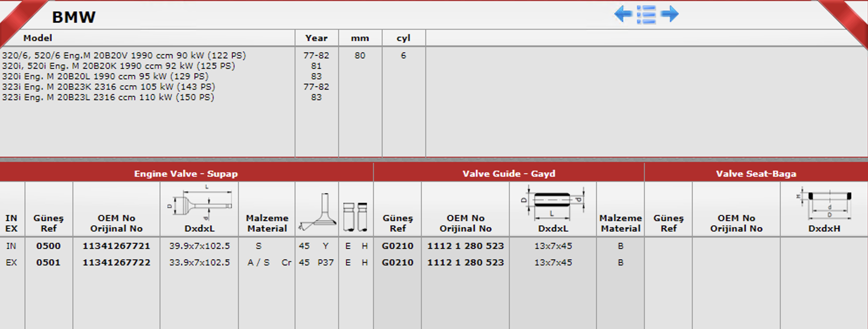Viewport: 868px width, 329px height.
Task: Click guide dimension 13x7x45 in IN row
Action: coord(553,246)
